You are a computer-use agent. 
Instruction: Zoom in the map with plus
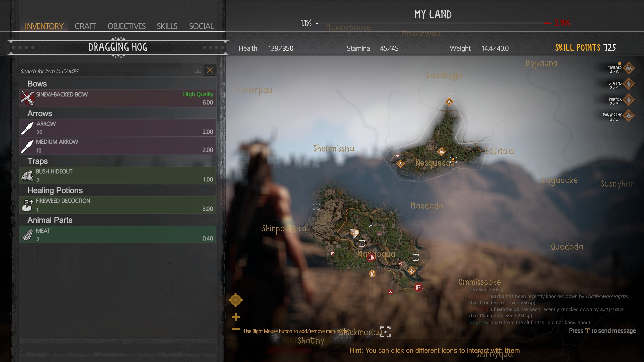click(x=236, y=317)
